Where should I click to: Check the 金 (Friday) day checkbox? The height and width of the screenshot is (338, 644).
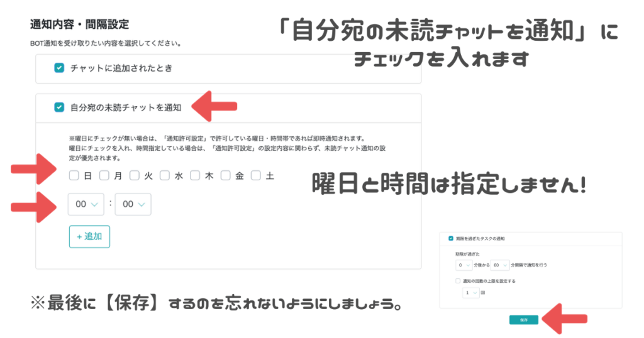[225, 176]
